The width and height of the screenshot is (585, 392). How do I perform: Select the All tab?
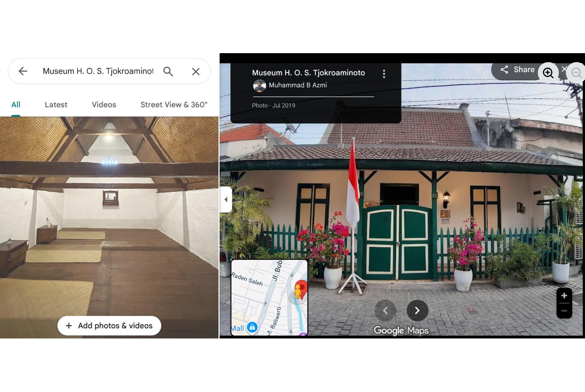pos(16,105)
